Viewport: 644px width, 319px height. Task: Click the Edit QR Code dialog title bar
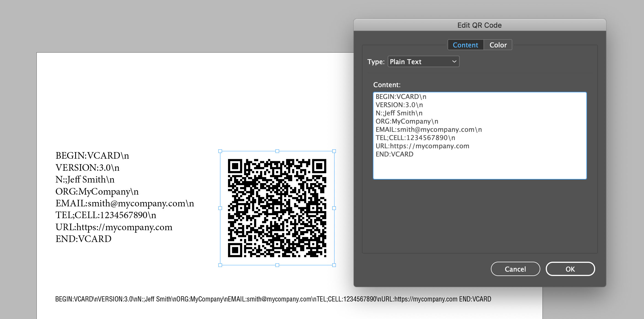[479, 25]
